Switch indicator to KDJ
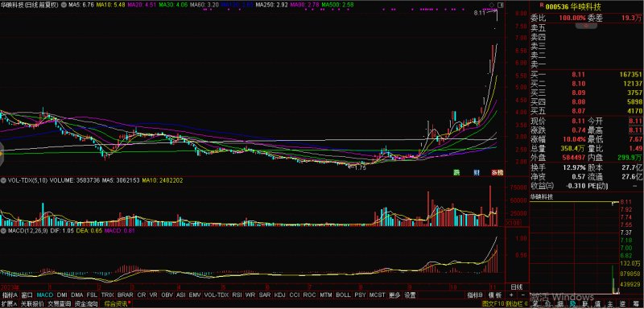The image size is (644, 309). [279, 295]
